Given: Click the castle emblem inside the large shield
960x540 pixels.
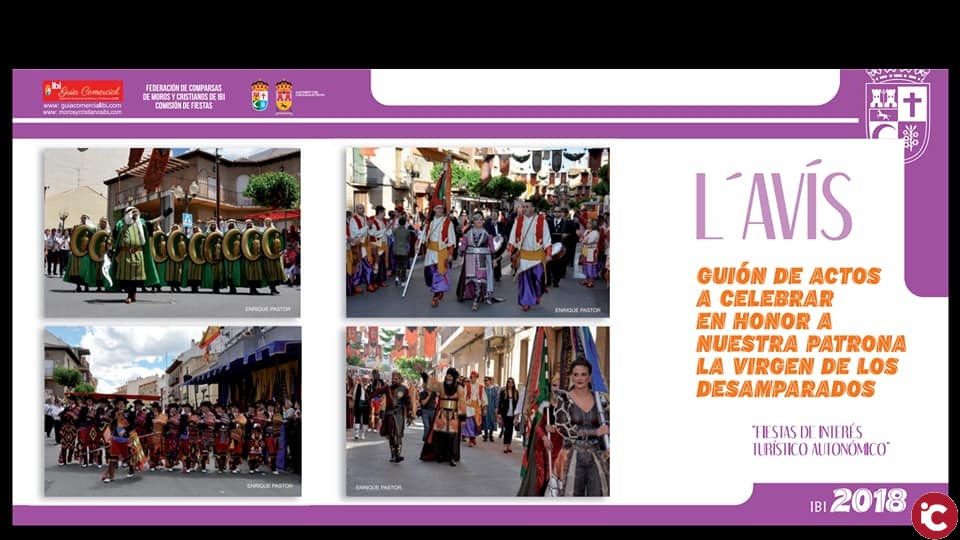Looking at the screenshot, I should tap(883, 100).
